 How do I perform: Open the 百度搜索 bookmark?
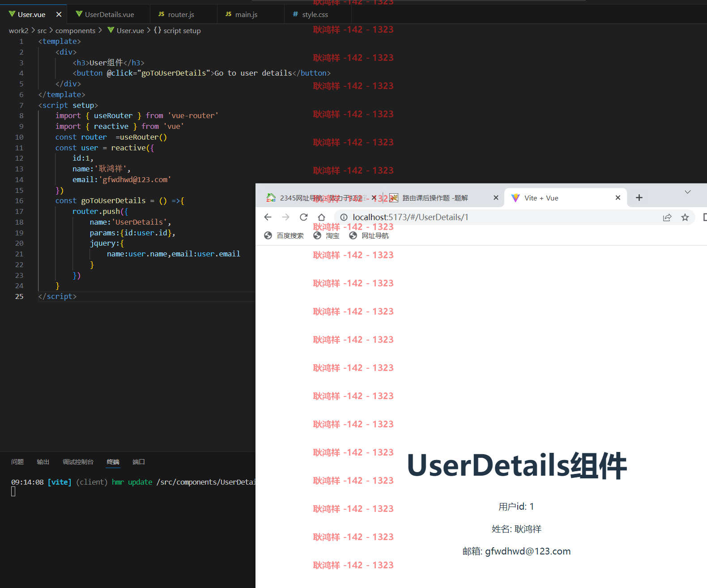(284, 235)
